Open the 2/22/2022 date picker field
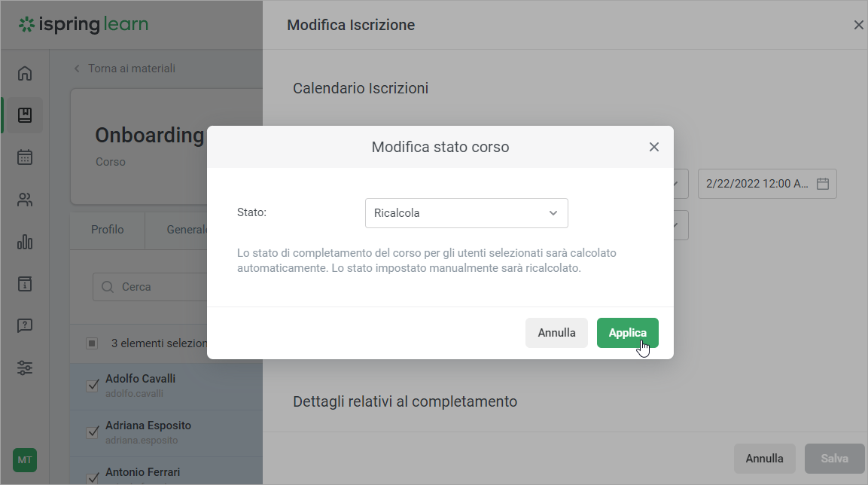868x485 pixels. pyautogui.click(x=757, y=184)
